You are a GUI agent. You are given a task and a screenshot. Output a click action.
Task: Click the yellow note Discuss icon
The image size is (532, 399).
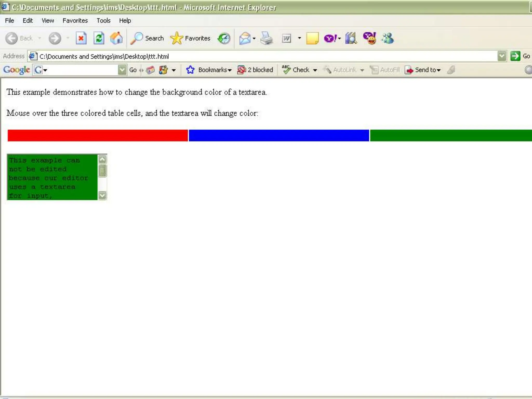pos(312,38)
